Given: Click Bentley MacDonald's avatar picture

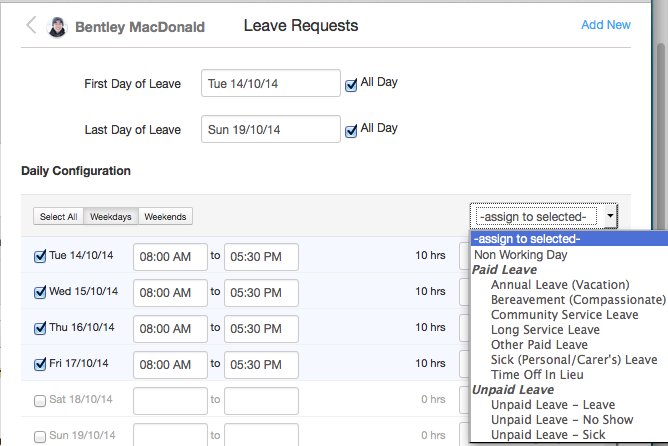Looking at the screenshot, I should [x=57, y=27].
